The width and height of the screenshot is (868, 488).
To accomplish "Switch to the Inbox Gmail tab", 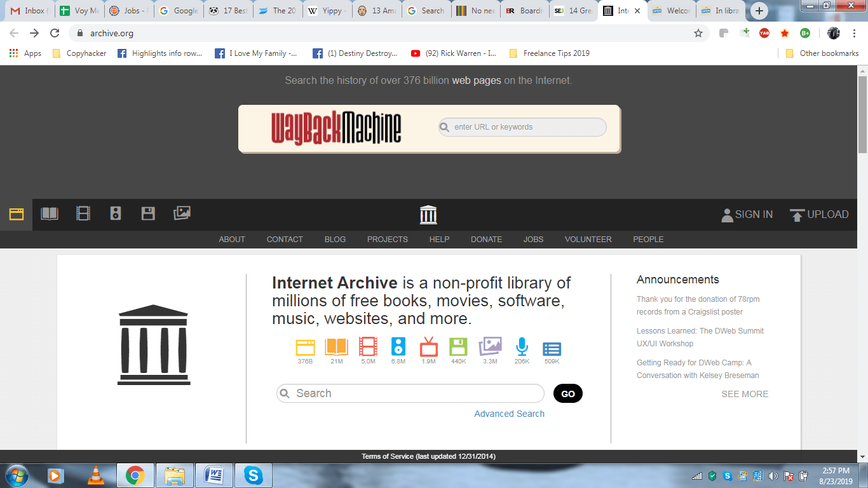I will [x=29, y=11].
